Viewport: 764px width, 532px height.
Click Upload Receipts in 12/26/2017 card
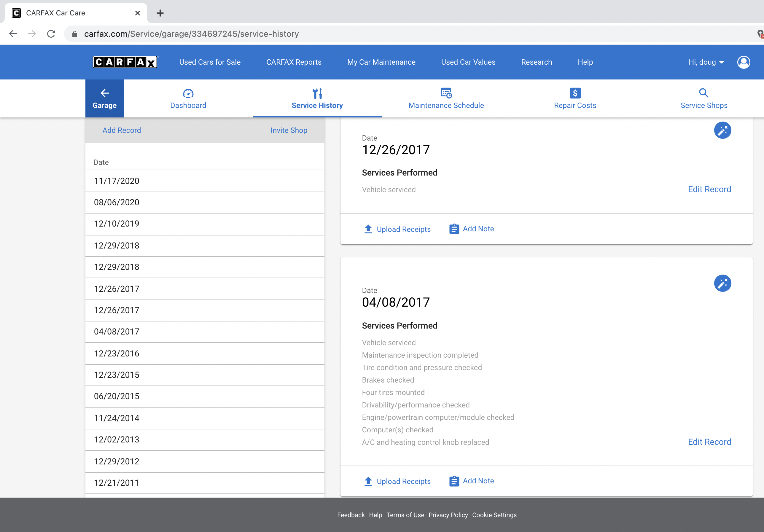click(403, 230)
